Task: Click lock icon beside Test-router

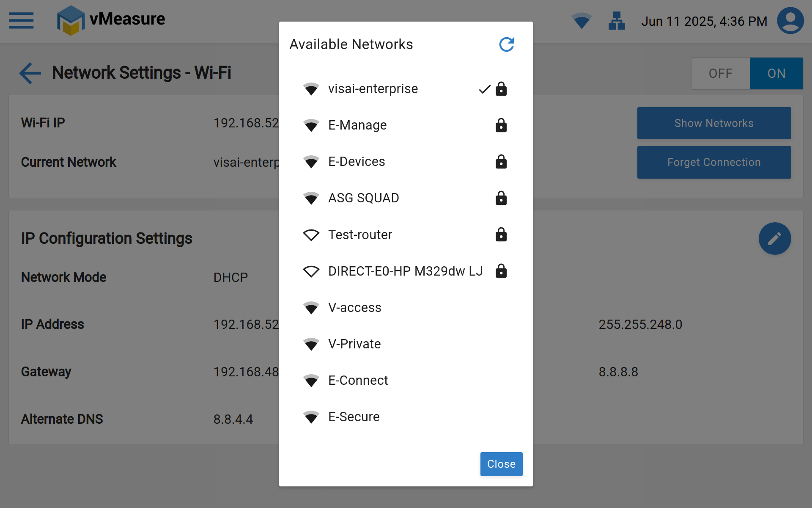Action: click(501, 235)
